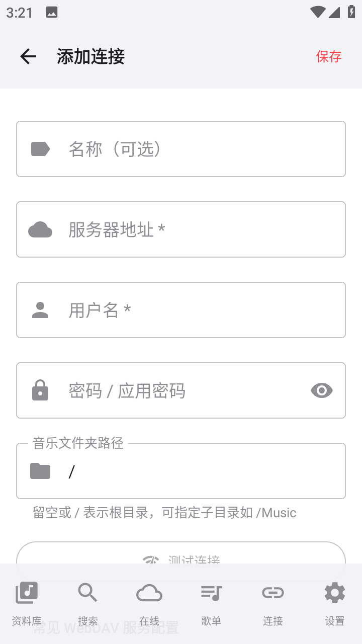Toggle password visibility eye icon
Viewport: 362px width, 644px height.
[x=322, y=390]
